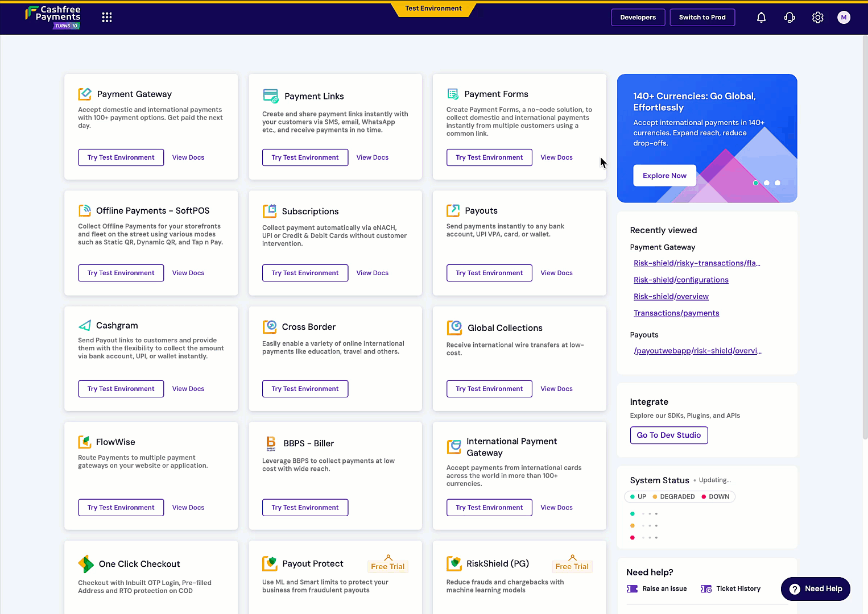View Docs for Payouts
The image size is (868, 614).
tap(557, 273)
